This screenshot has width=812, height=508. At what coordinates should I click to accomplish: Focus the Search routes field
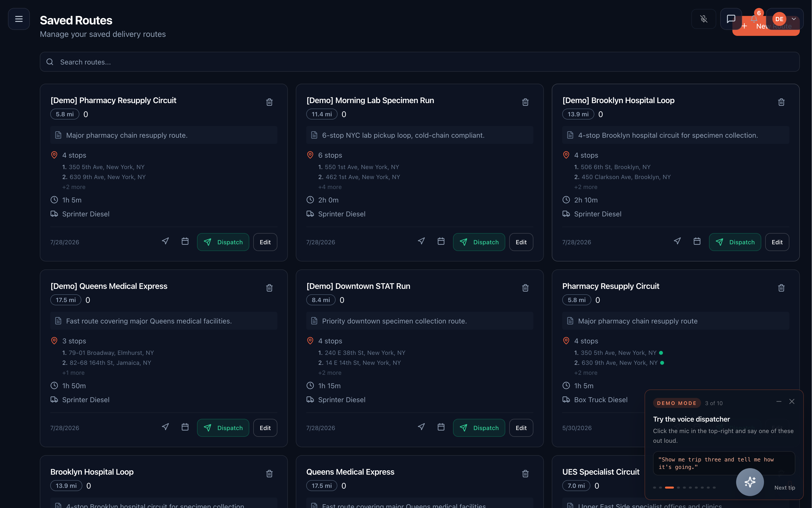coord(419,62)
